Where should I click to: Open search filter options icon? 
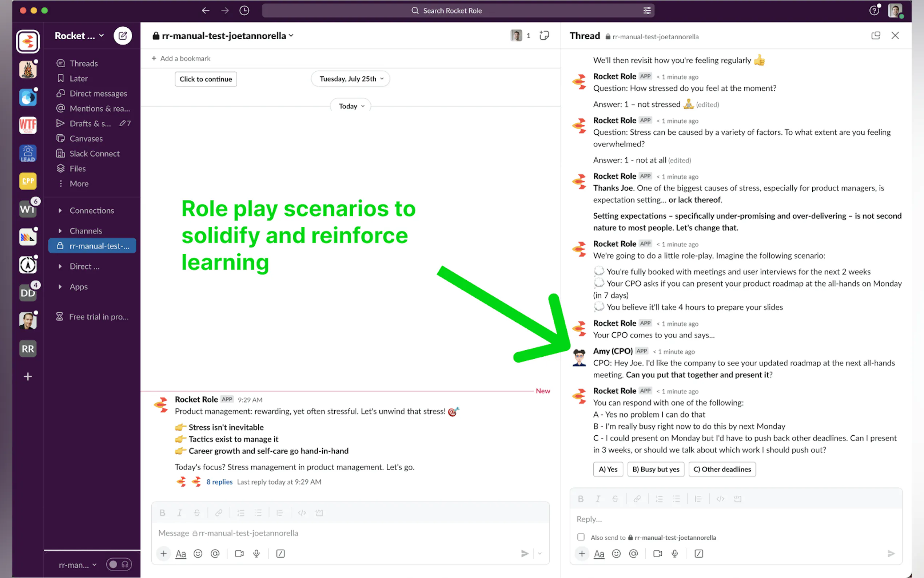(x=647, y=11)
